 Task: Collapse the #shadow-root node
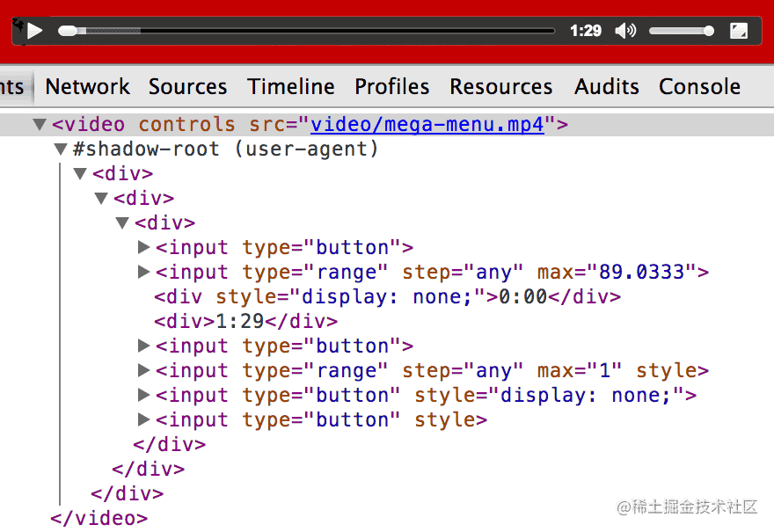pyautogui.click(x=61, y=149)
